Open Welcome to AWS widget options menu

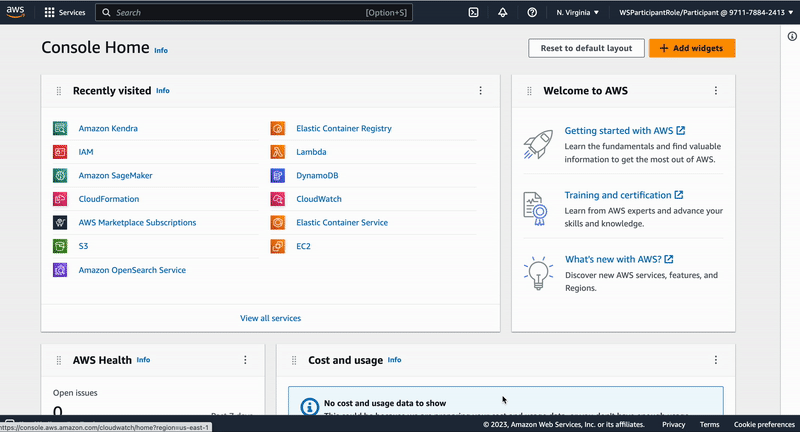(716, 91)
